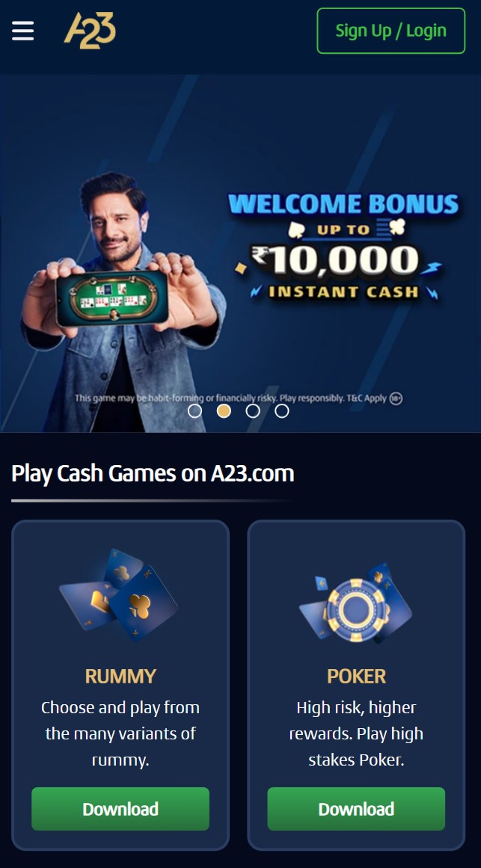Click the Rummy playing cards icon
This screenshot has height=868, width=481.
(x=120, y=595)
